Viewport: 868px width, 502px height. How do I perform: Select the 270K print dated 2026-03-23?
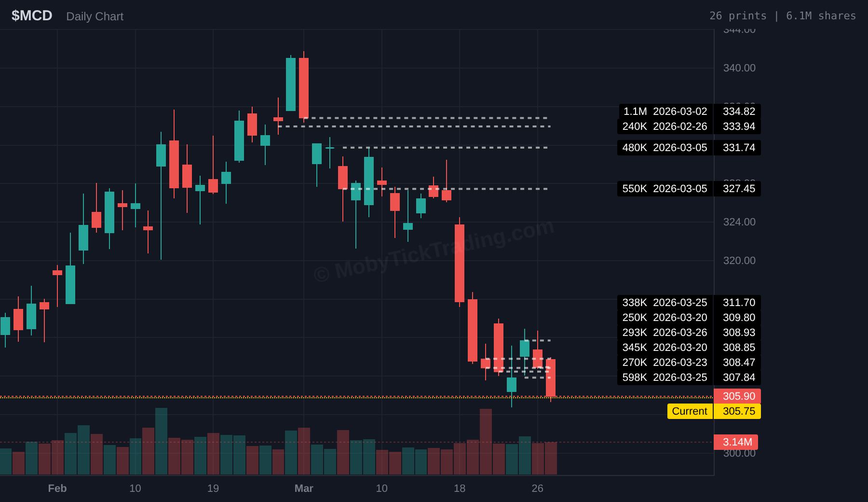click(x=665, y=363)
